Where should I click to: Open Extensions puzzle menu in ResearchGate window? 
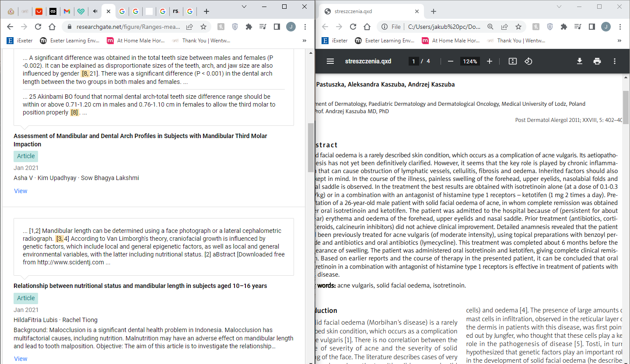249,27
